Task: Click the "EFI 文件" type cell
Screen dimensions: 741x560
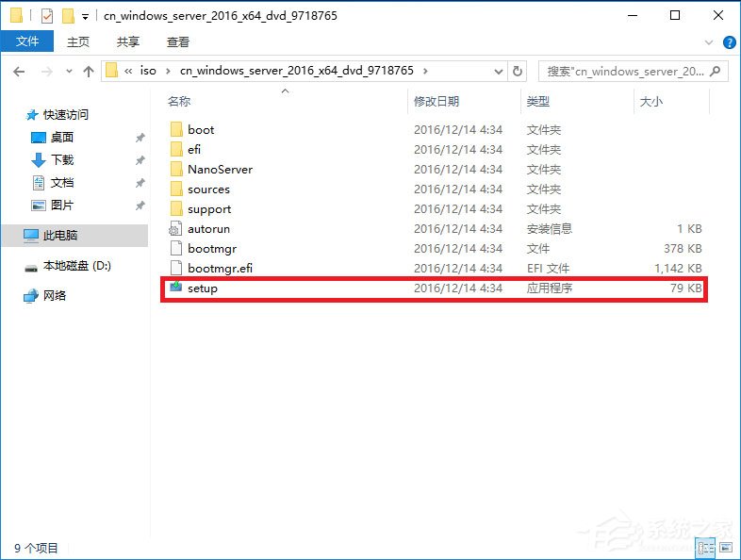Action: point(548,269)
